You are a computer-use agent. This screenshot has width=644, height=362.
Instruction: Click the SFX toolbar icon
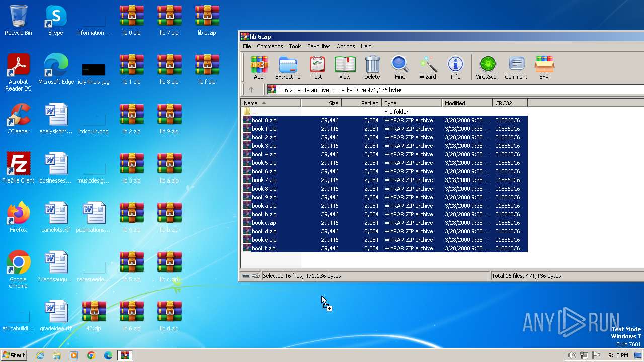point(544,68)
